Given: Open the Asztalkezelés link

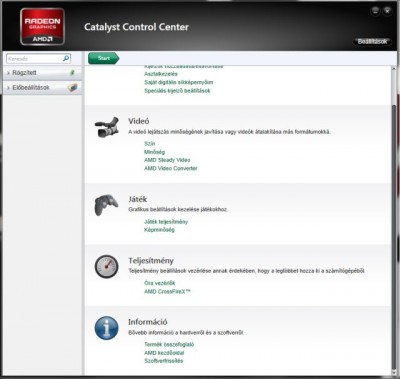Looking at the screenshot, I should [161, 74].
